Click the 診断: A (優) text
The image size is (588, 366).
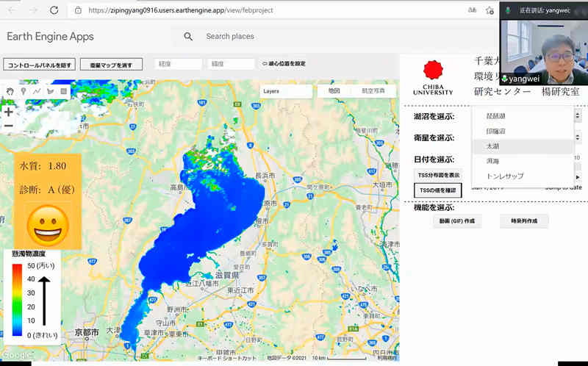click(47, 190)
